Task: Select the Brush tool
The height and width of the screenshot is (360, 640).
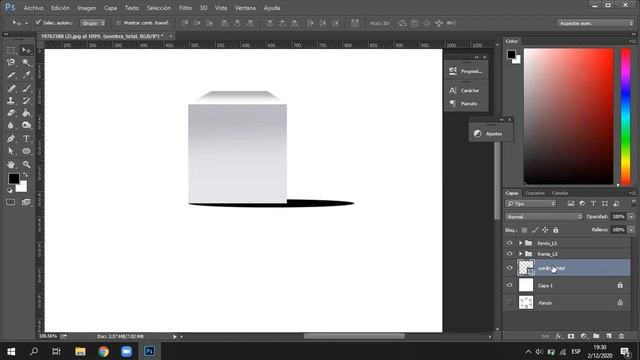Action: pyautogui.click(x=27, y=88)
